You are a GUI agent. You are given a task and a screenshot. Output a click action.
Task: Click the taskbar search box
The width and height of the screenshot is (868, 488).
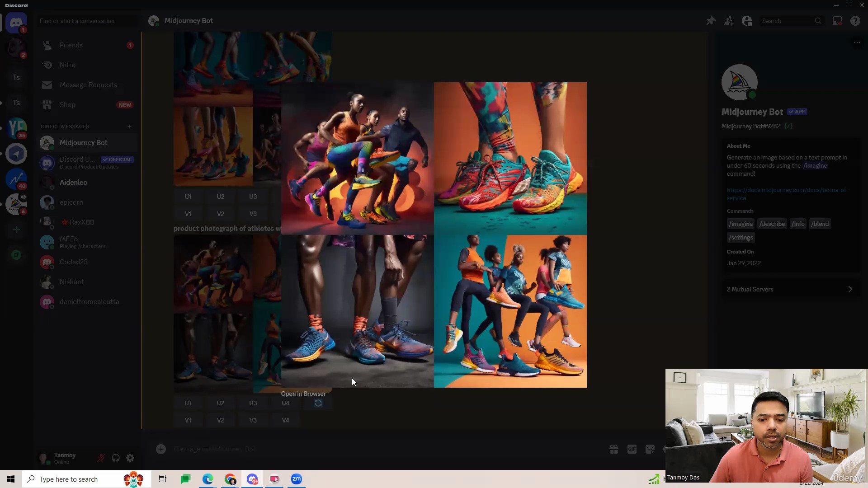87,479
